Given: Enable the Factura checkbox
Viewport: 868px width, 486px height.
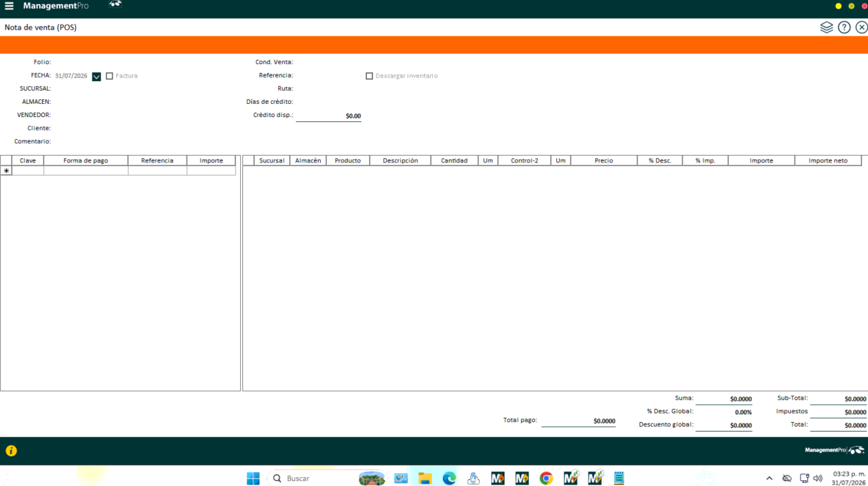Looking at the screenshot, I should [109, 76].
